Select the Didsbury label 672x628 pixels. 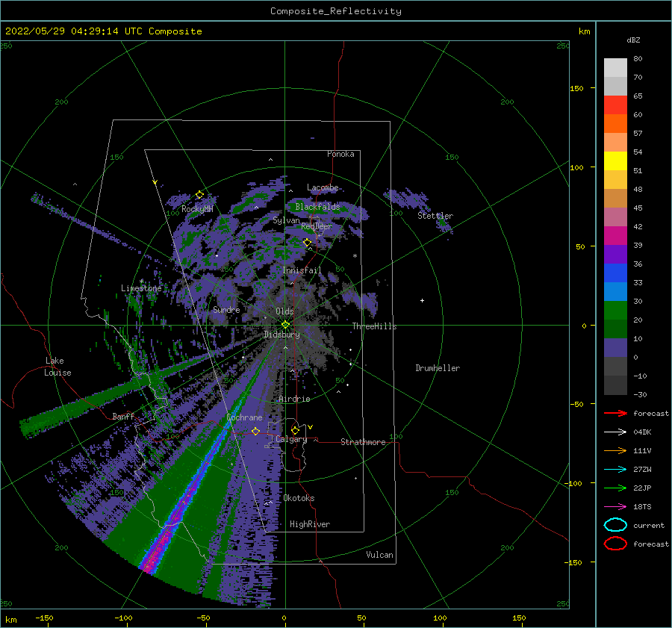coord(281,335)
